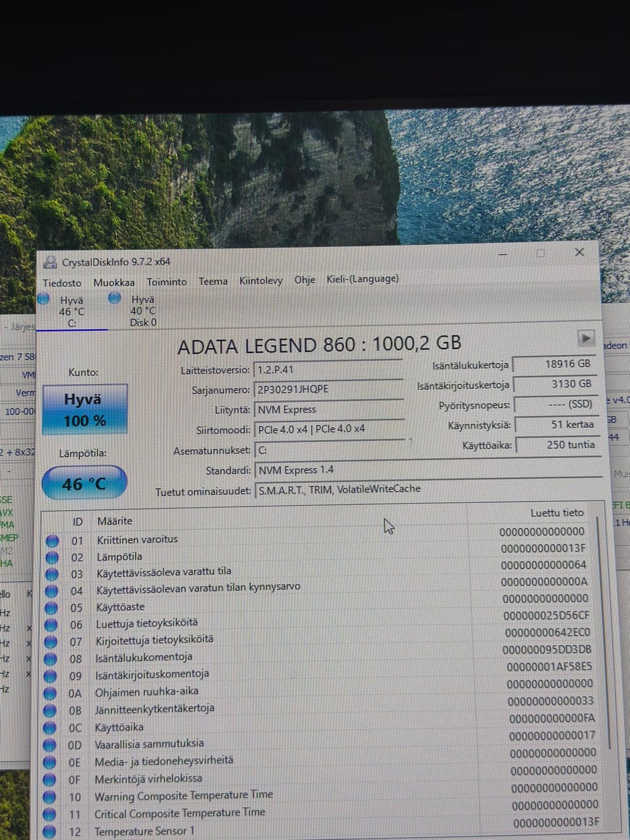Click the Isäntälukukertoja value 18916 GB
The height and width of the screenshot is (840, 630).
(554, 364)
